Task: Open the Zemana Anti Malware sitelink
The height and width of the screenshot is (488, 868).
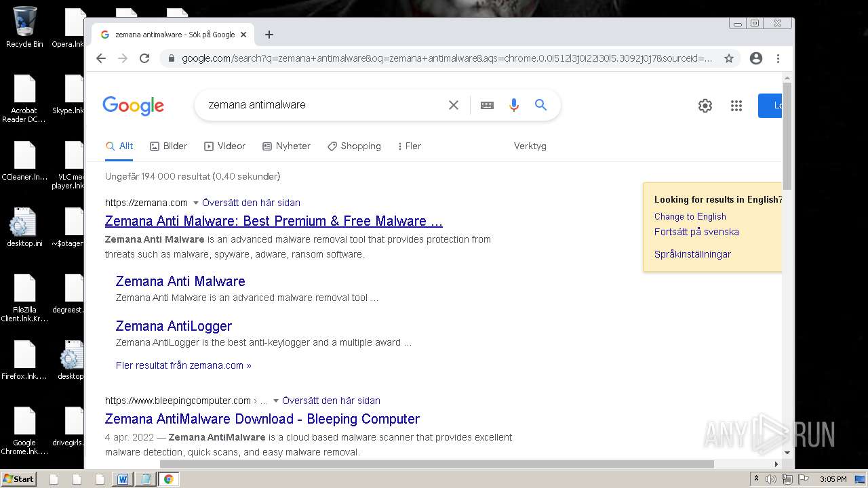Action: pos(180,281)
